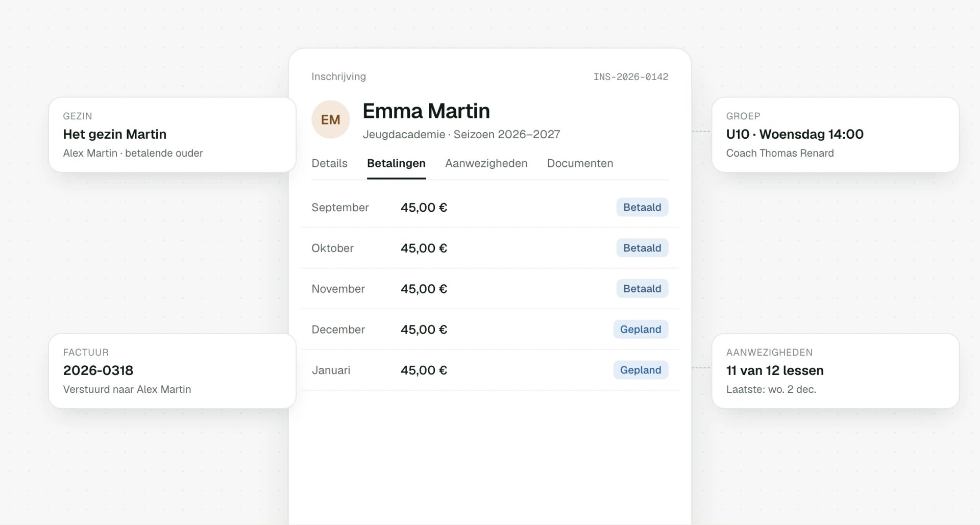The image size is (980, 525).
Task: Click Gepland badge in Januari row
Action: pyautogui.click(x=641, y=370)
